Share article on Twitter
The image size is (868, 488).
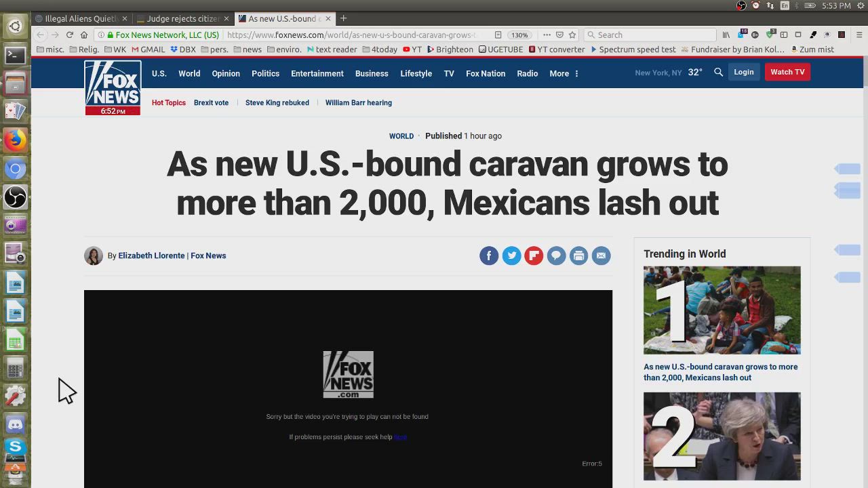click(511, 256)
